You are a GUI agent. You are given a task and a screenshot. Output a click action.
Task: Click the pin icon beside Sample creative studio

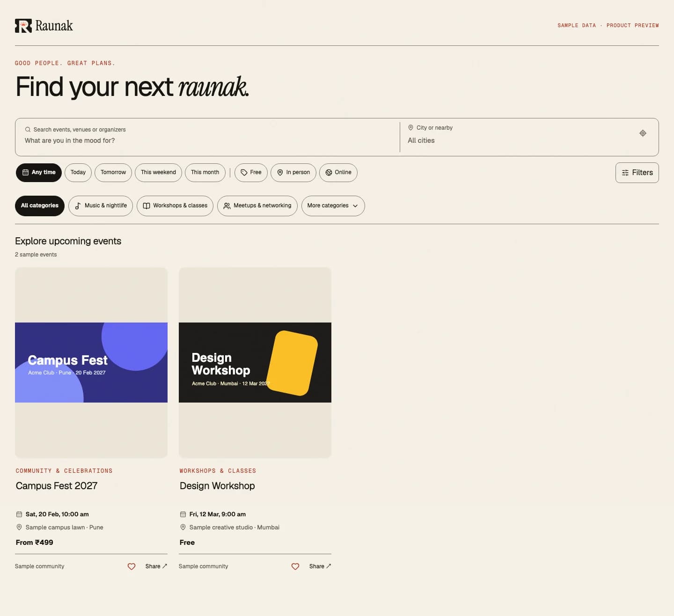pyautogui.click(x=183, y=528)
